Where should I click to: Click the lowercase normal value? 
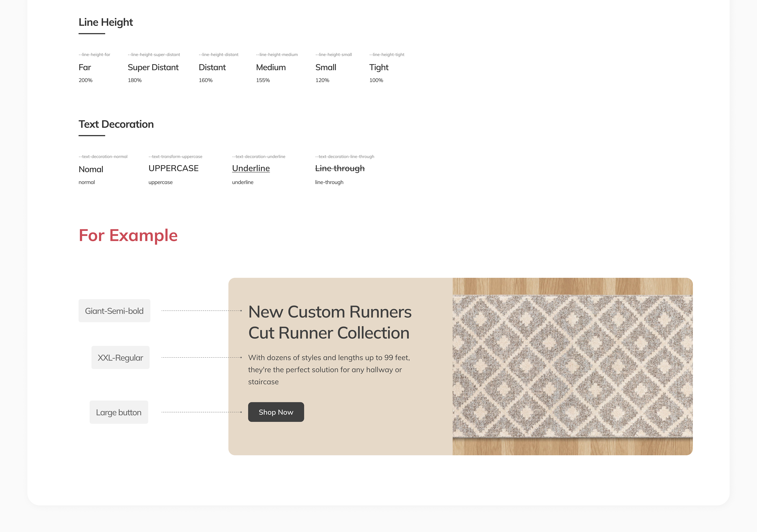87,182
